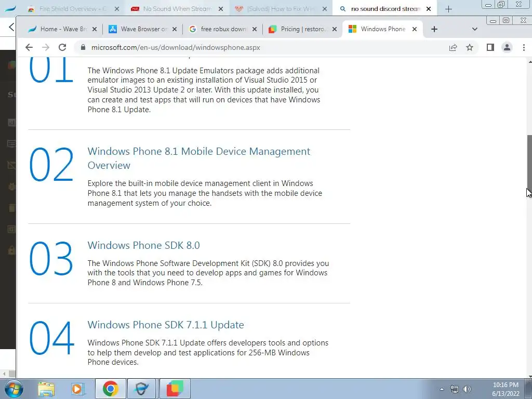Open the Windows Phone SDK 8.0 link

pos(143,245)
